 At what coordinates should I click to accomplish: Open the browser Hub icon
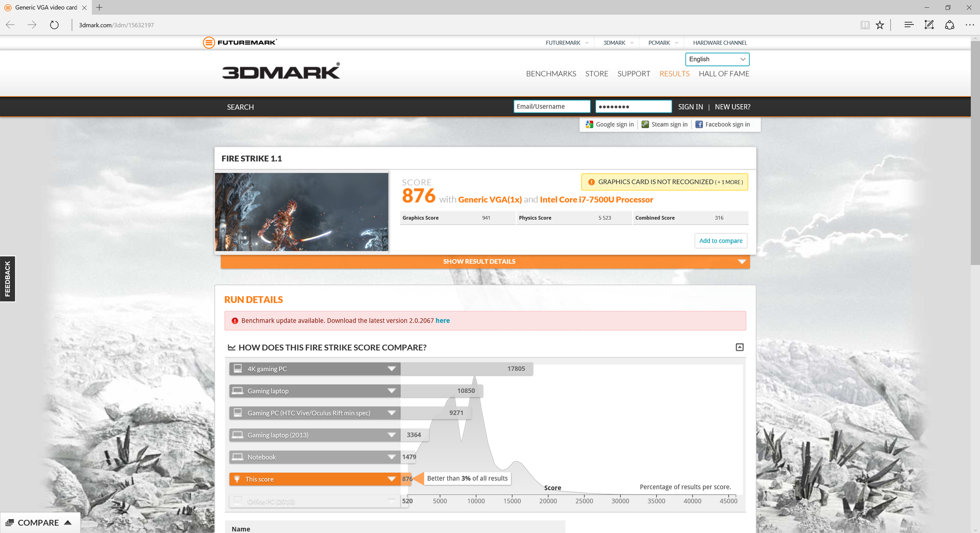coord(909,25)
